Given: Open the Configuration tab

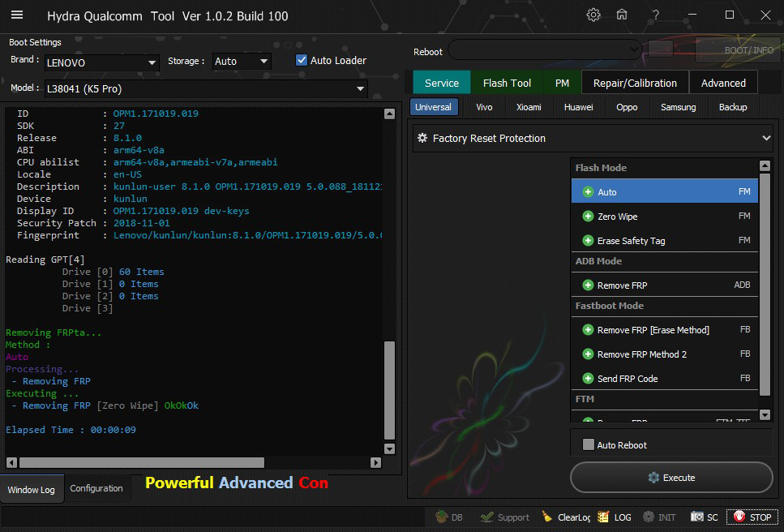Looking at the screenshot, I should coord(96,488).
